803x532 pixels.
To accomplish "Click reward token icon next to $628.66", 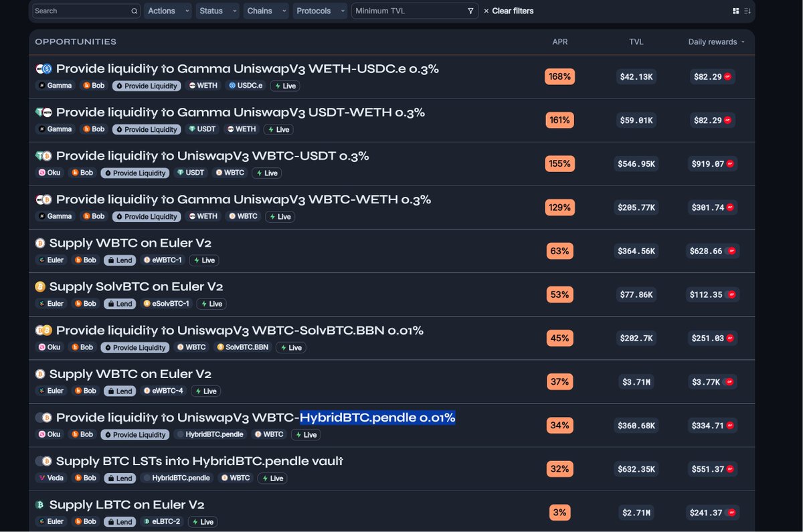I will click(x=731, y=251).
